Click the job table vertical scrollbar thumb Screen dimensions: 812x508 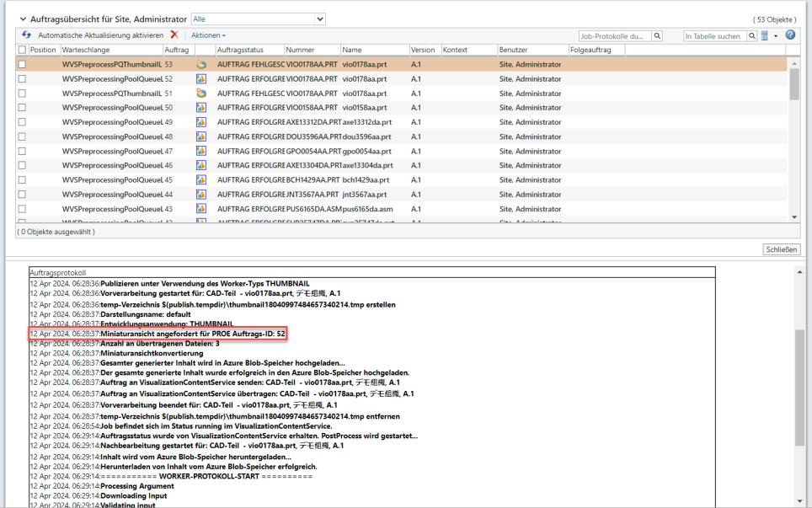pyautogui.click(x=794, y=83)
